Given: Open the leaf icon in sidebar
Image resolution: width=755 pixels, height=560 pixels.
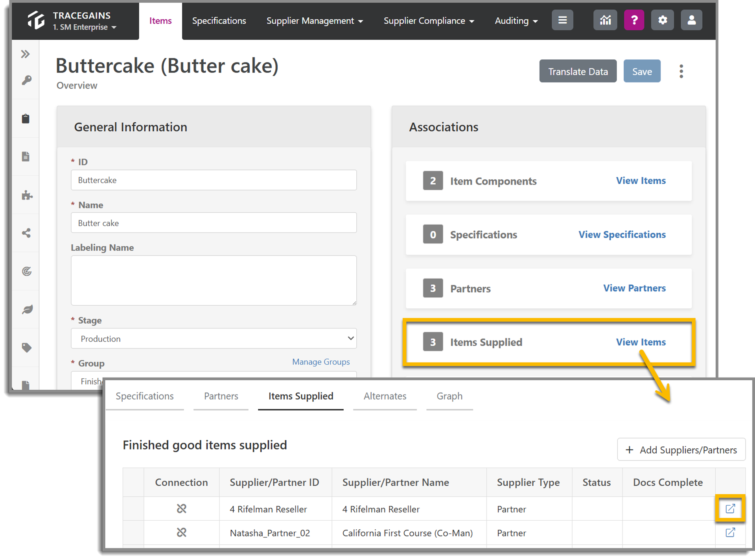Looking at the screenshot, I should pyautogui.click(x=27, y=309).
